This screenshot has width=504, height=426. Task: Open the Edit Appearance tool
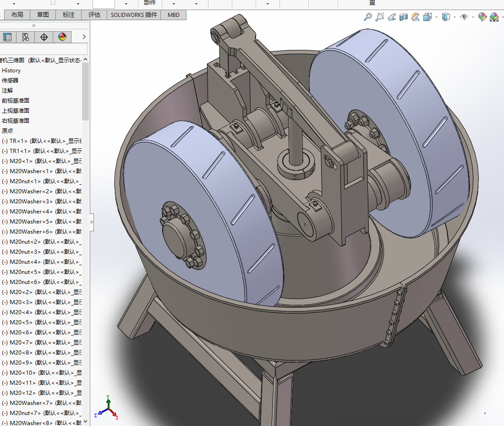(x=482, y=17)
